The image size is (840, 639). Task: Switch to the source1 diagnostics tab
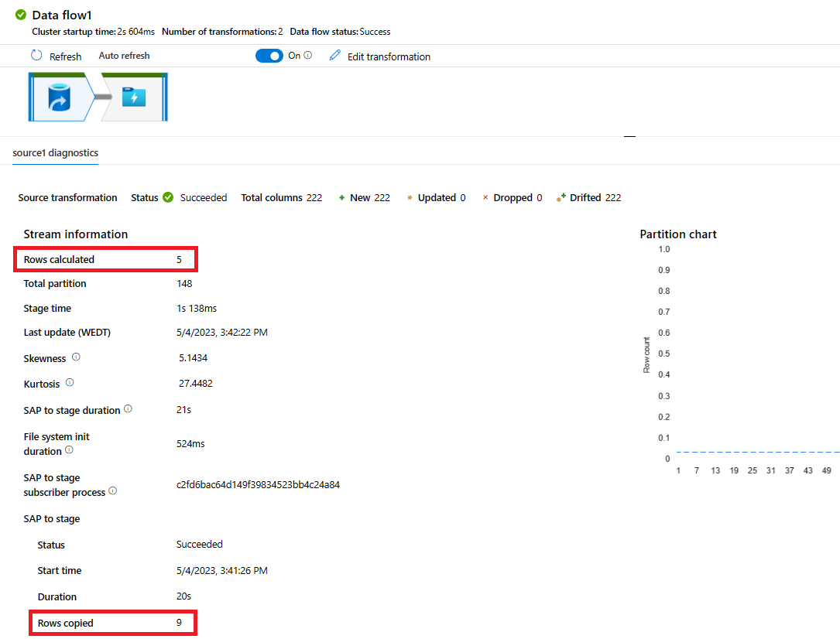pyautogui.click(x=54, y=153)
